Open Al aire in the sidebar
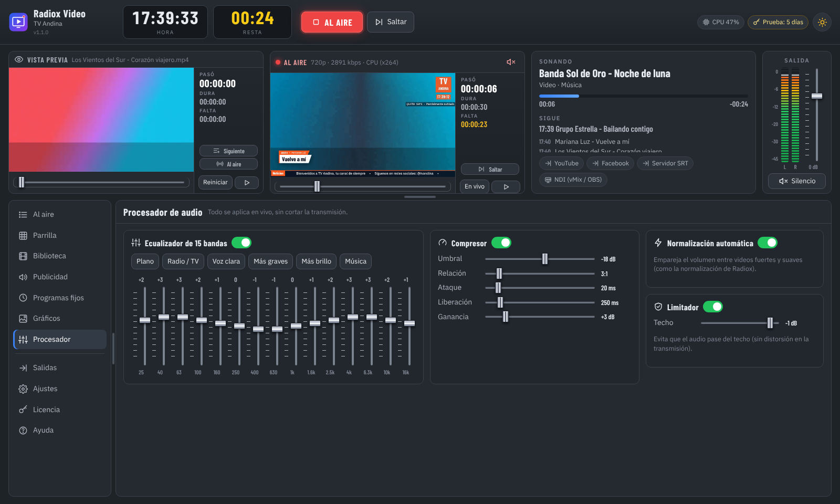Screen dimensions: 840x504 pyautogui.click(x=60, y=214)
